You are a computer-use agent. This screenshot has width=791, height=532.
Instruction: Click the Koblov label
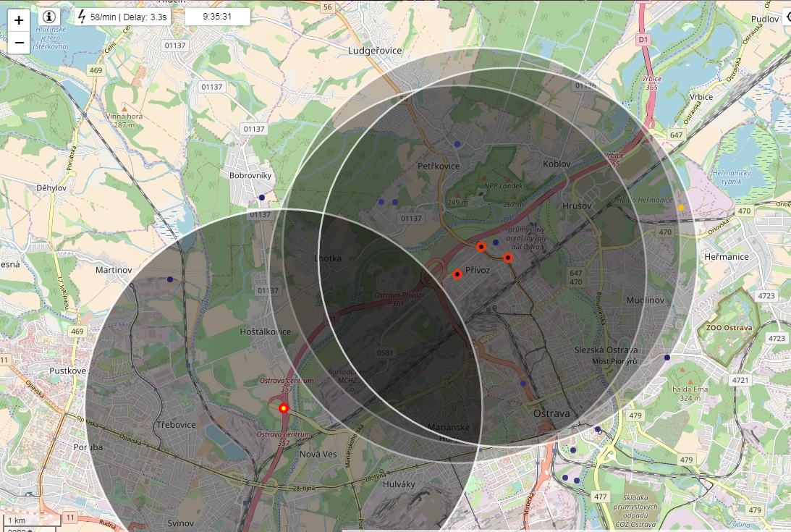pos(557,164)
